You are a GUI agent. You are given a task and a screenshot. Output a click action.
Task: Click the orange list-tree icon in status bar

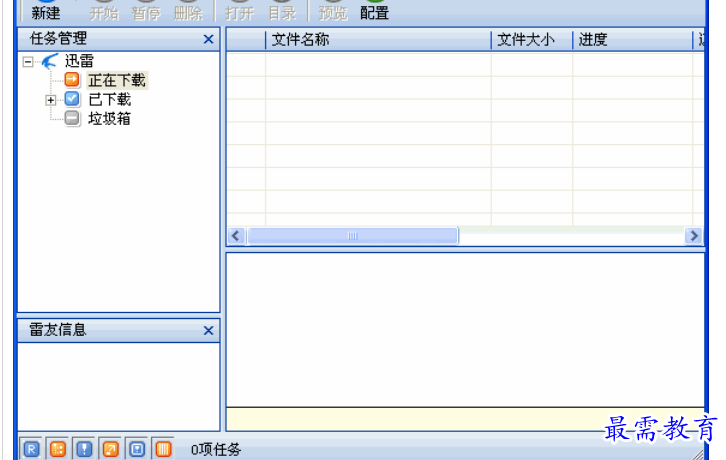click(x=58, y=449)
